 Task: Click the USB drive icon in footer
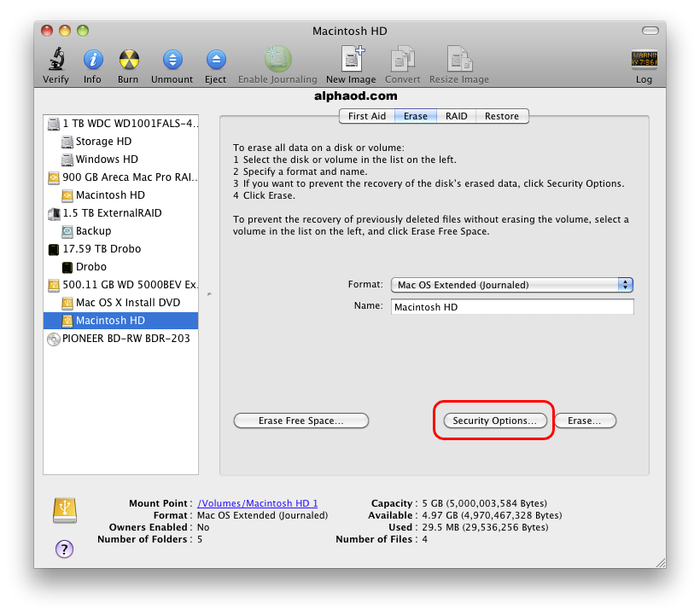[65, 510]
